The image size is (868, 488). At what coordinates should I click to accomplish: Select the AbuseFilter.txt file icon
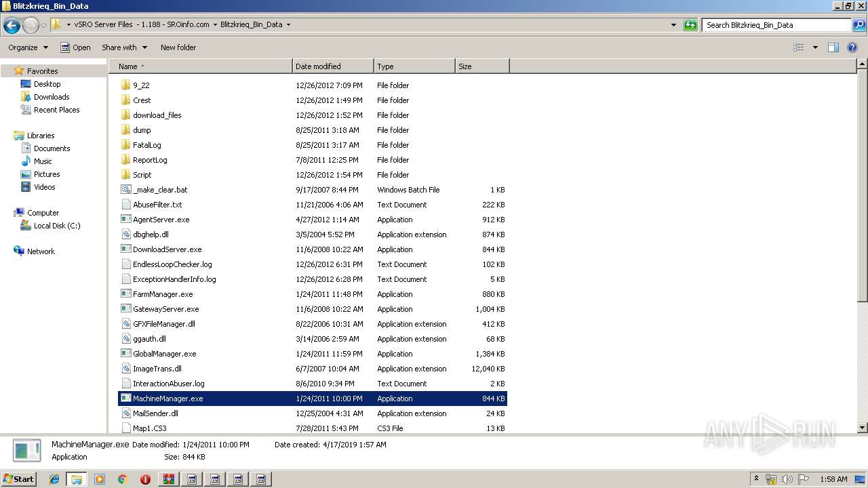pos(125,205)
